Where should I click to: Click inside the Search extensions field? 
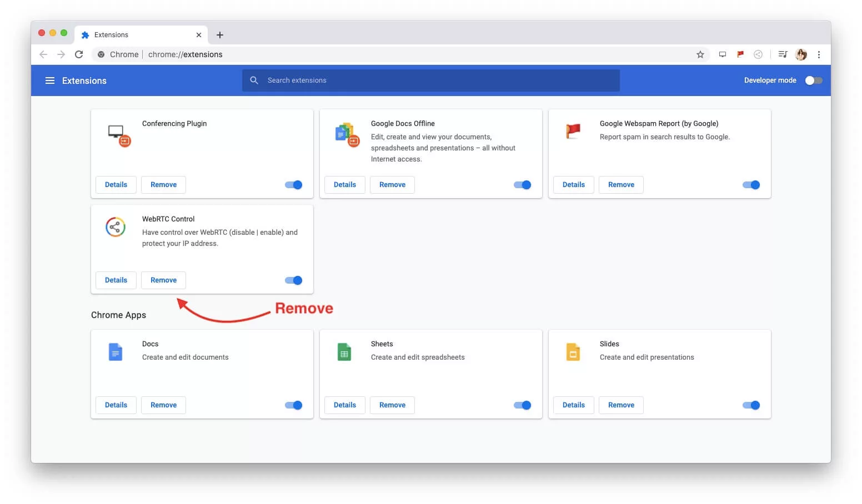coord(389,80)
